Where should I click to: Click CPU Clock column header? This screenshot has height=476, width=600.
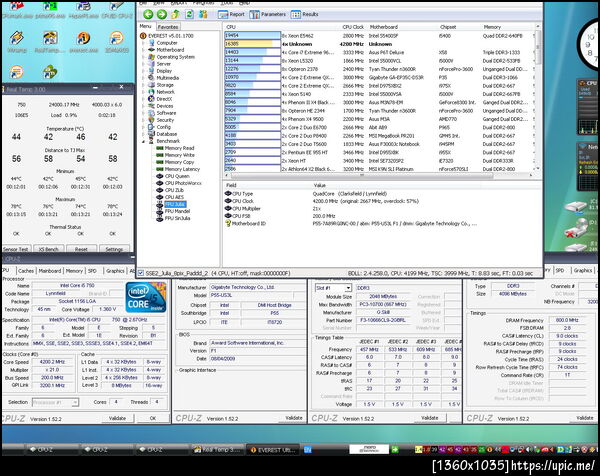click(353, 27)
